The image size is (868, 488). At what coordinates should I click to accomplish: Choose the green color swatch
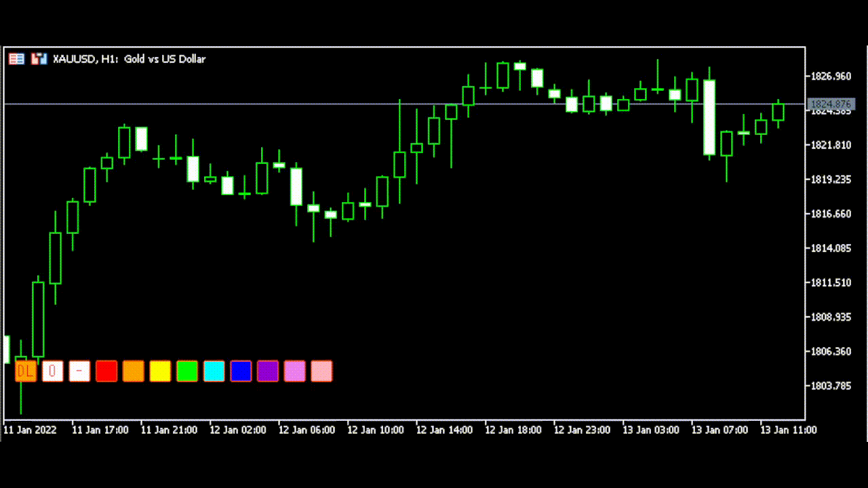coord(187,371)
